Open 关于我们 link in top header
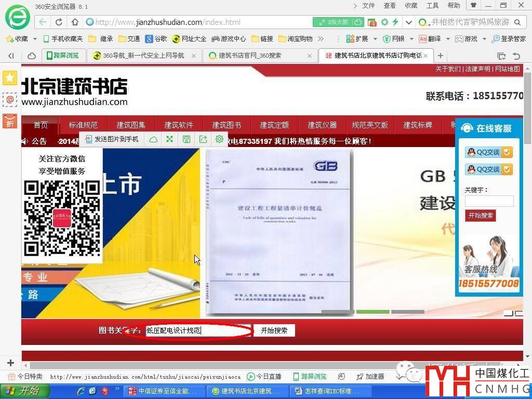The width and height of the screenshot is (532, 399). (x=448, y=69)
